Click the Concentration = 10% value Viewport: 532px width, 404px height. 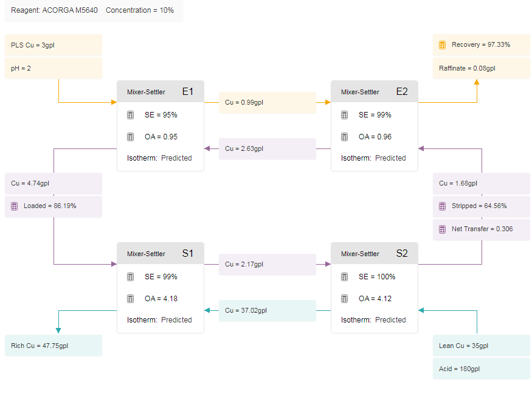pos(140,10)
